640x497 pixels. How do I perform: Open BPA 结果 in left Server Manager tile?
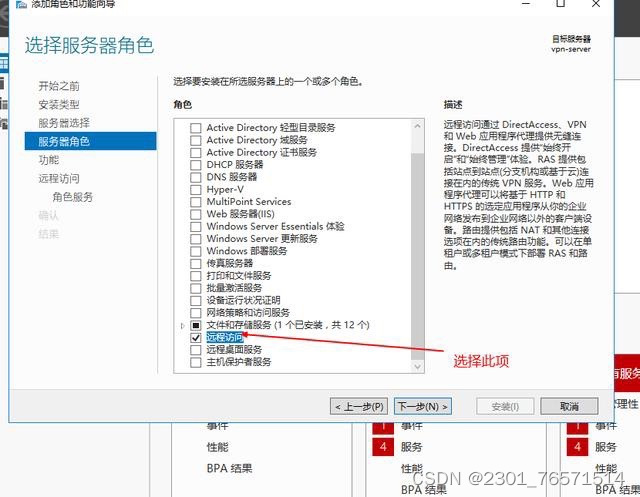229,468
